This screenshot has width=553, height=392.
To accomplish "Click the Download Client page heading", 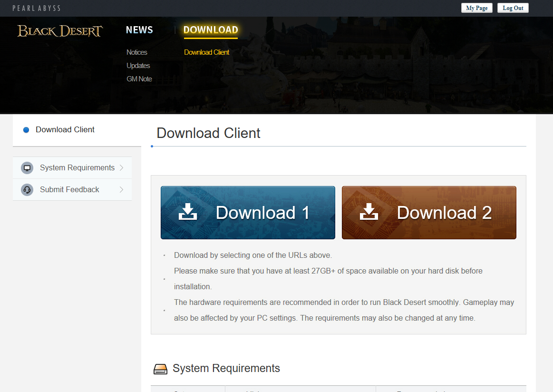I will tap(208, 133).
